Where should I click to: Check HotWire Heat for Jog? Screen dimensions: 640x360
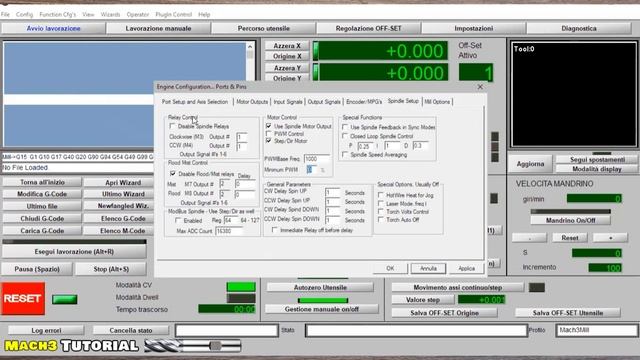[x=381, y=195]
